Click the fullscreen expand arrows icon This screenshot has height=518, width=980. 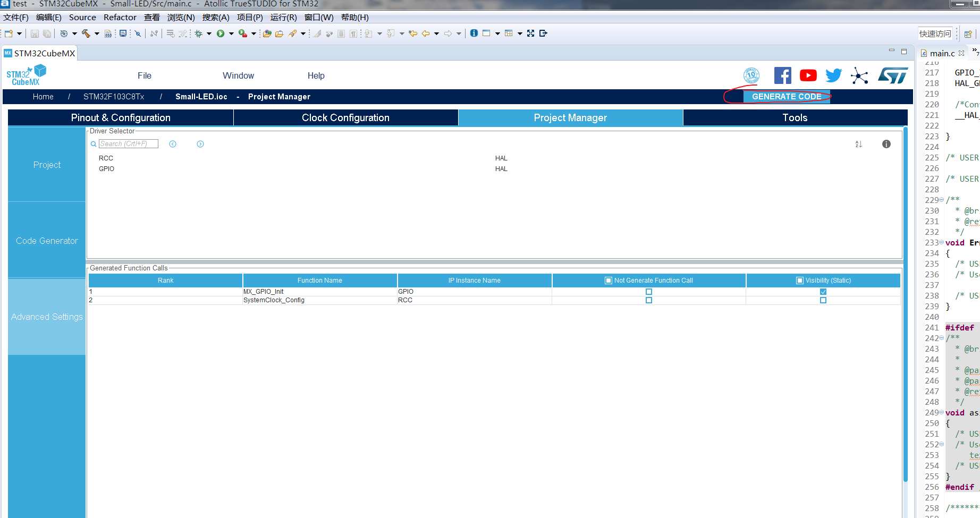[530, 33]
